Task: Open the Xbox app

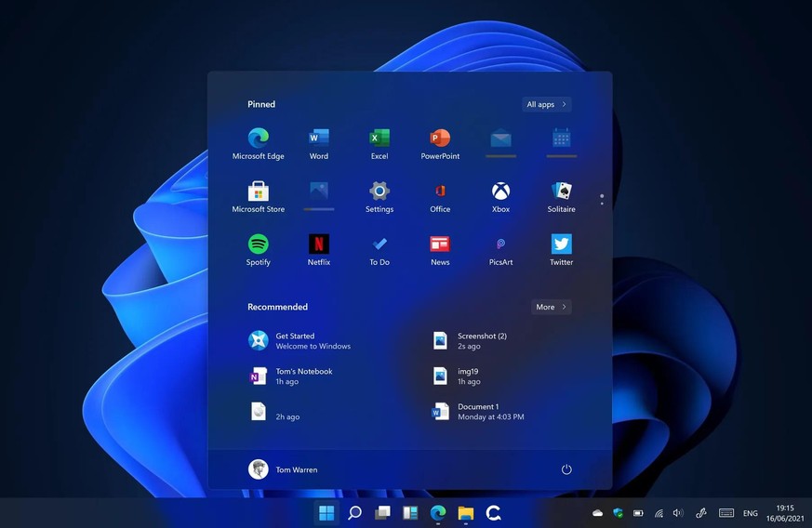Action: pos(500,197)
